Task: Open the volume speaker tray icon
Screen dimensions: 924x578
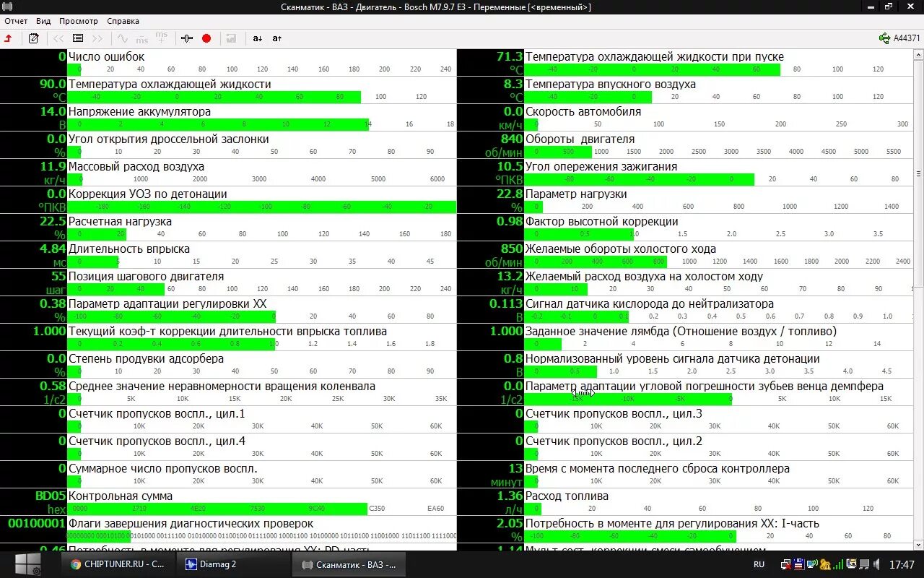Action: [876, 564]
